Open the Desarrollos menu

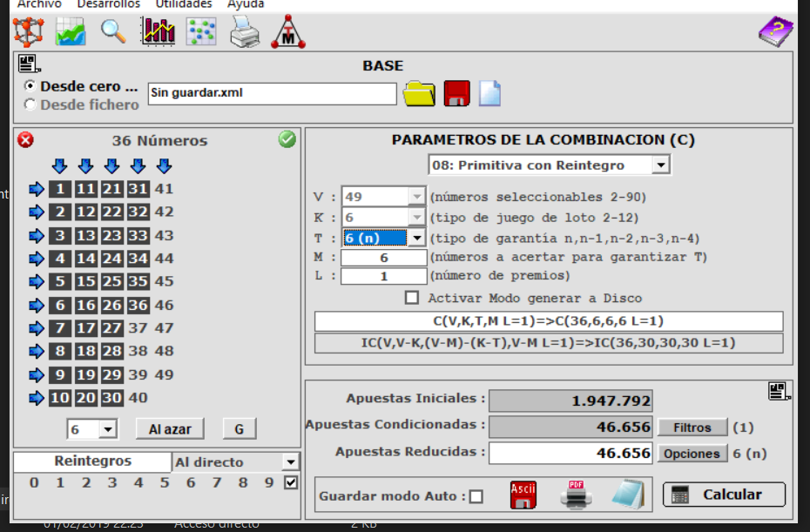tap(109, 4)
